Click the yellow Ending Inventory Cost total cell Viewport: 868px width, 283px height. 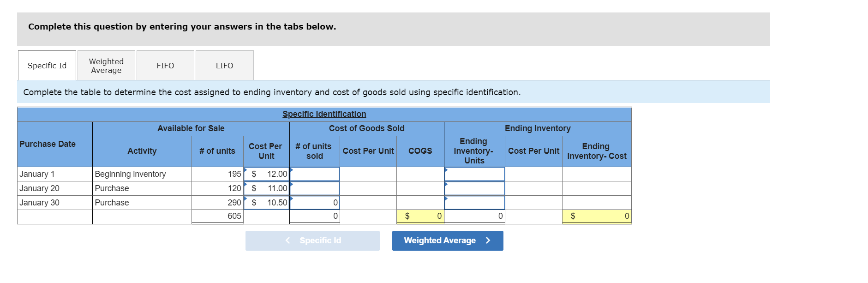pos(597,216)
